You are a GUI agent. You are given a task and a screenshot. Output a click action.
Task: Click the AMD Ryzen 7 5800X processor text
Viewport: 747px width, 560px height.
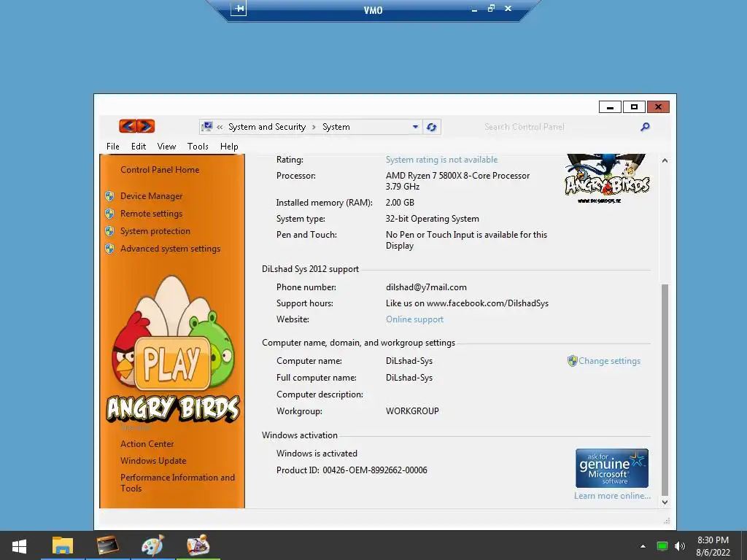click(x=457, y=181)
